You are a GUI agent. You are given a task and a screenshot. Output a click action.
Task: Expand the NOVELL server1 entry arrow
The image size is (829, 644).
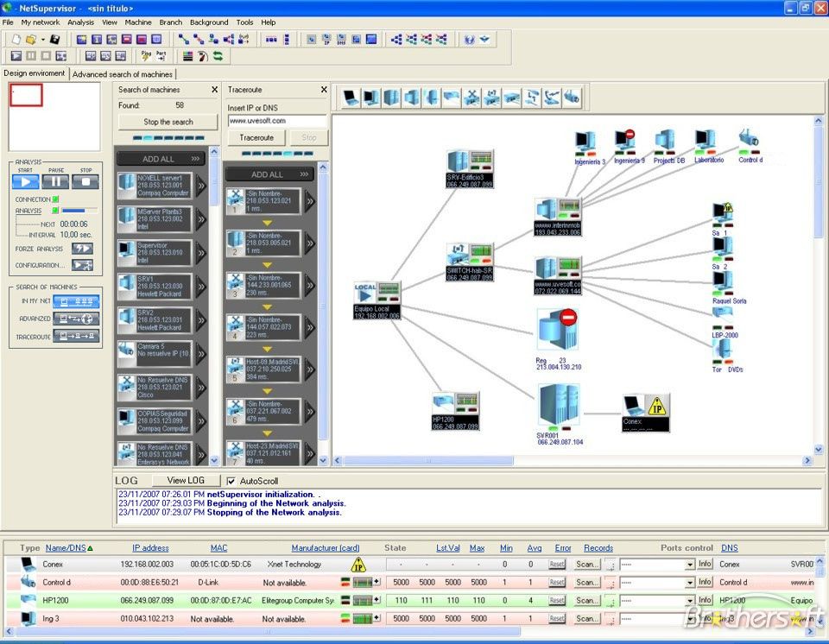[x=201, y=184]
